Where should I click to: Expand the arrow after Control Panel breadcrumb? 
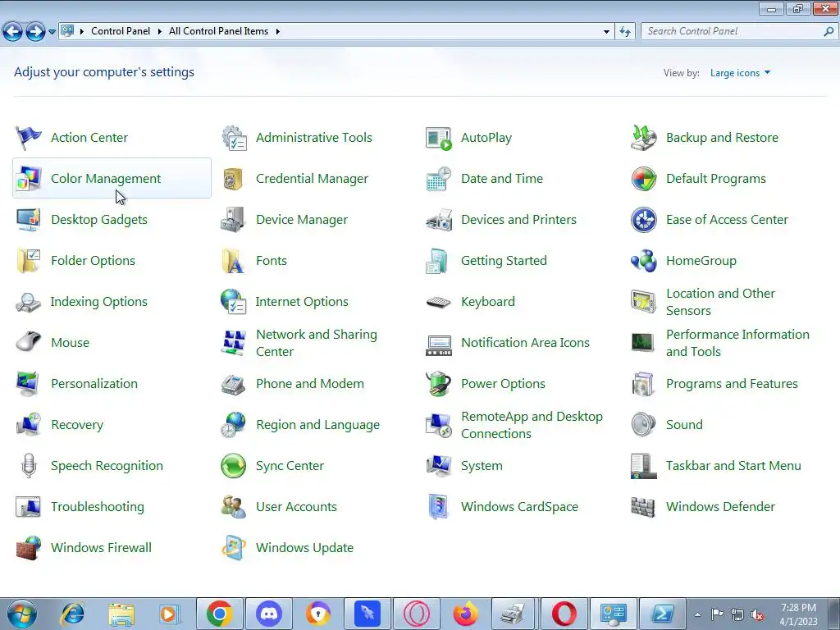click(160, 31)
